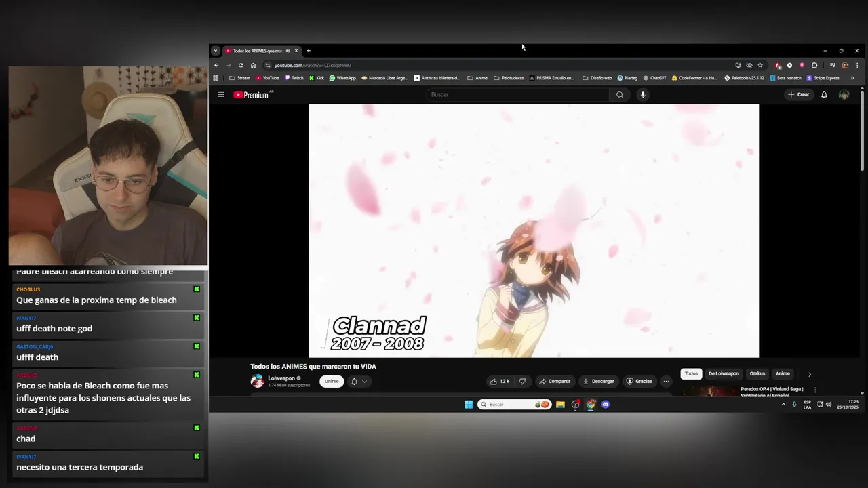
Task: Open File Explorer from the taskbar
Action: (x=560, y=405)
